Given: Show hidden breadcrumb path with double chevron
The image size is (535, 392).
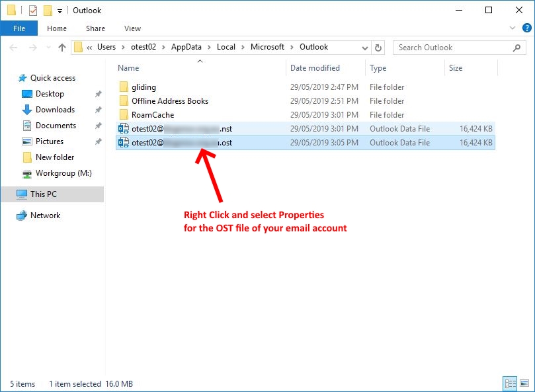Looking at the screenshot, I should click(x=89, y=48).
